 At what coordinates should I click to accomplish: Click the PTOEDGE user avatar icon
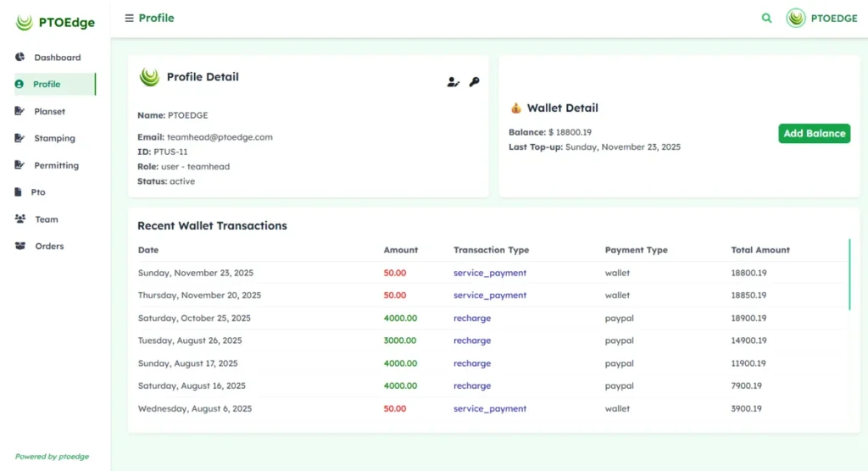pyautogui.click(x=796, y=19)
